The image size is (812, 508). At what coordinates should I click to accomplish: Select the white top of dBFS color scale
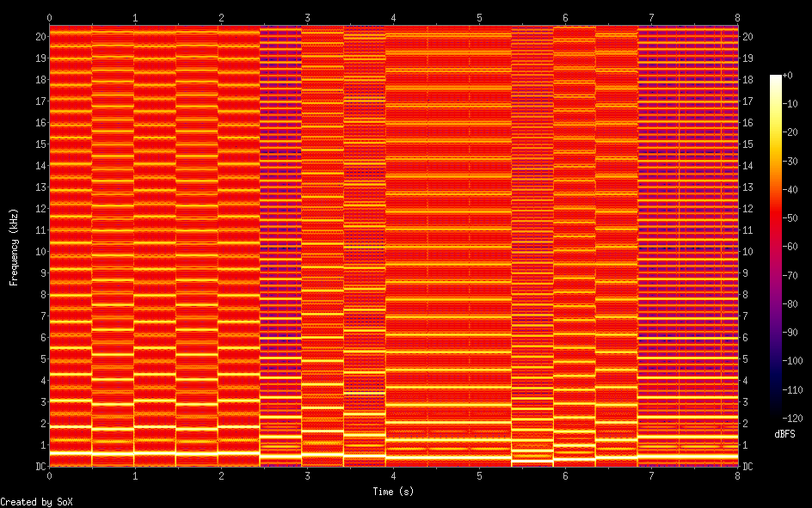click(776, 79)
